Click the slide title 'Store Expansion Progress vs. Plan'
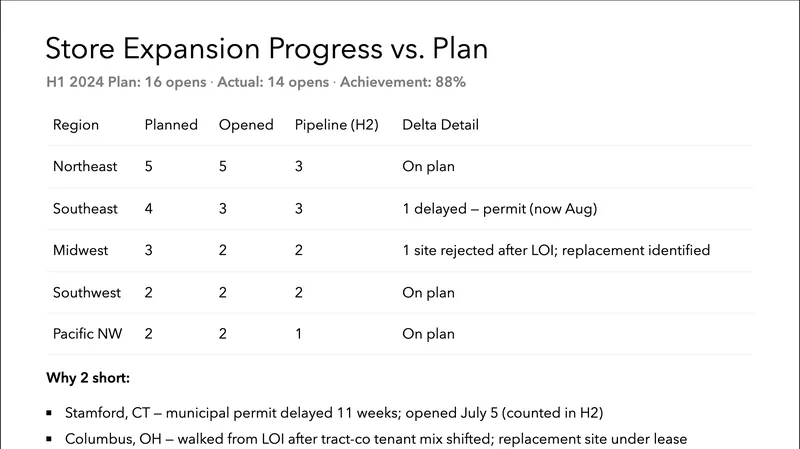The image size is (800, 449). [267, 48]
